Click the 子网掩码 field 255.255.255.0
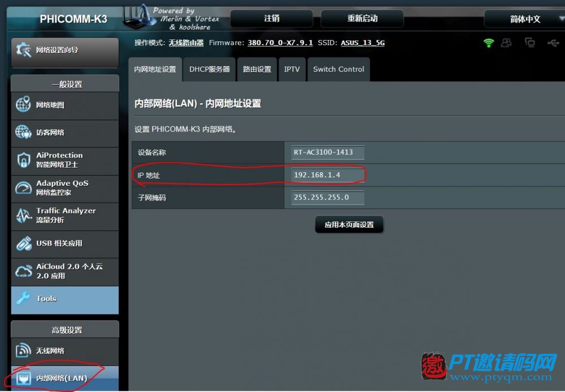Viewport: 565px width, 392px height. [328, 198]
